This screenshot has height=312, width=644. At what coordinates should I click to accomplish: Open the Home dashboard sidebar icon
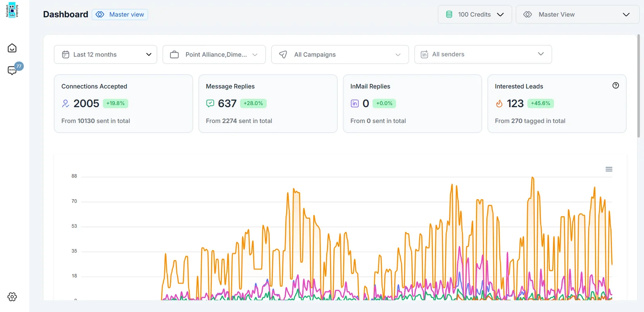click(x=12, y=48)
